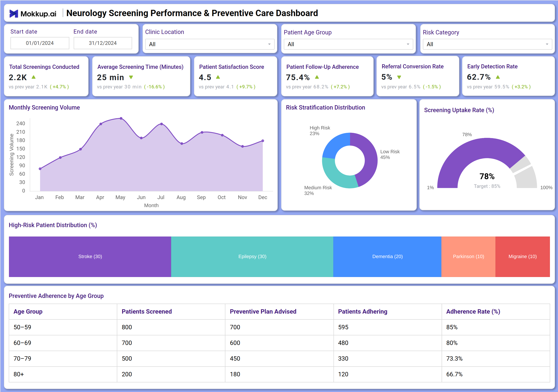The width and height of the screenshot is (558, 392).
Task: Open the Risk Category dropdown
Action: (487, 44)
